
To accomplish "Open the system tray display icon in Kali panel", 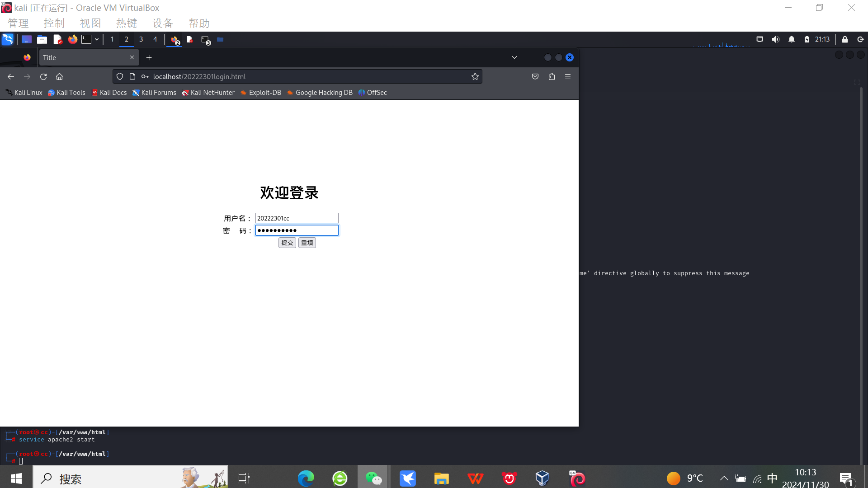I will pos(760,39).
